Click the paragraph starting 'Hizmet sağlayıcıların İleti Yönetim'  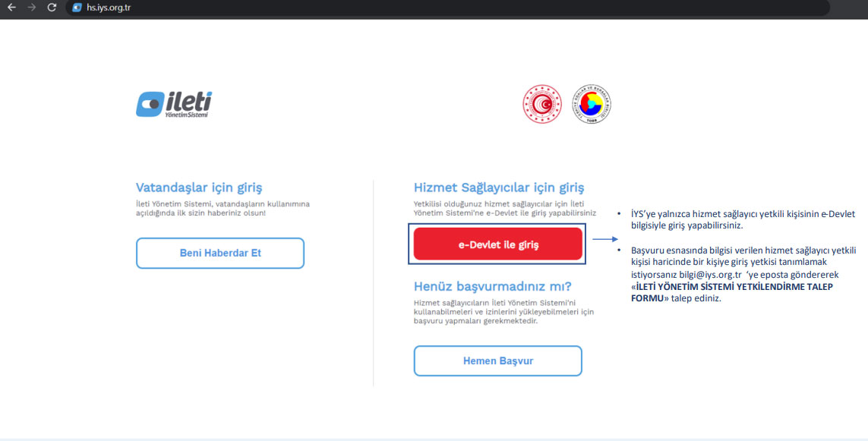point(503,311)
